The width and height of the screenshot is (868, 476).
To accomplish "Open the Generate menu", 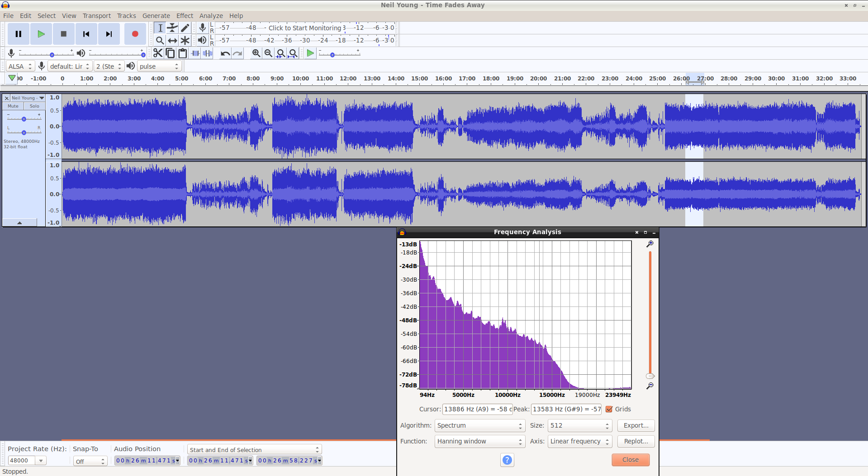I will [x=156, y=16].
